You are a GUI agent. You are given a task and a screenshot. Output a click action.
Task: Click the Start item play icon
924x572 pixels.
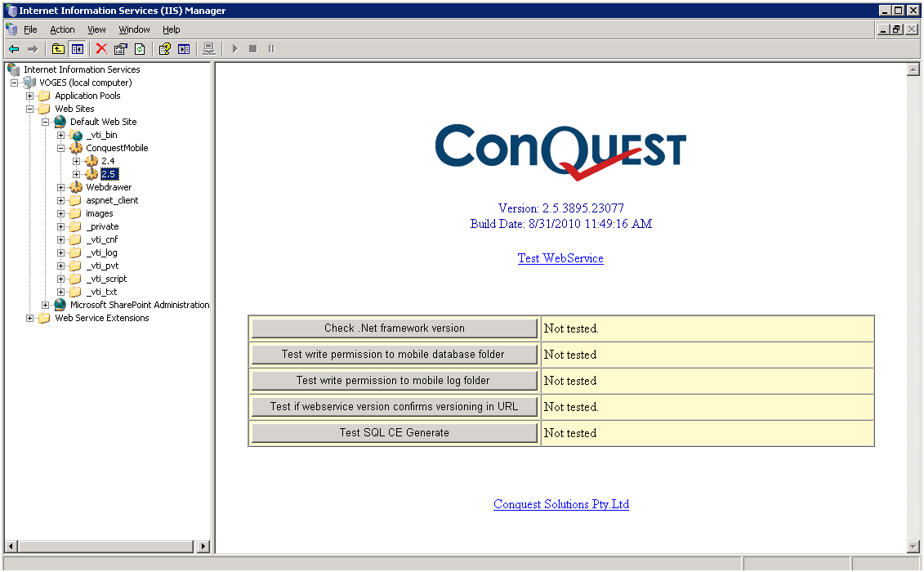pos(235,49)
